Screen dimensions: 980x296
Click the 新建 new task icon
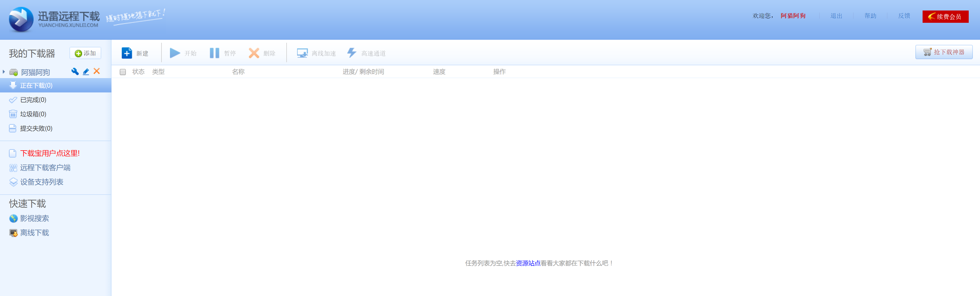(127, 53)
